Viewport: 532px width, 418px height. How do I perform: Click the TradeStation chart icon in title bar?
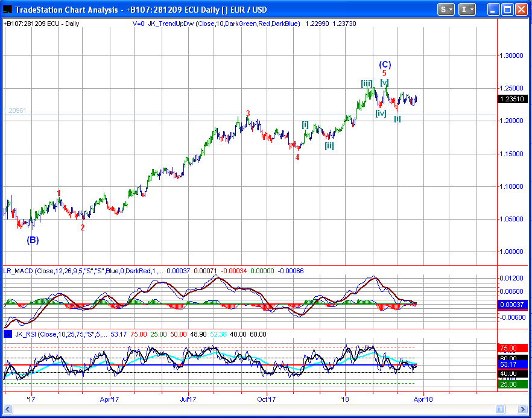coord(7,10)
